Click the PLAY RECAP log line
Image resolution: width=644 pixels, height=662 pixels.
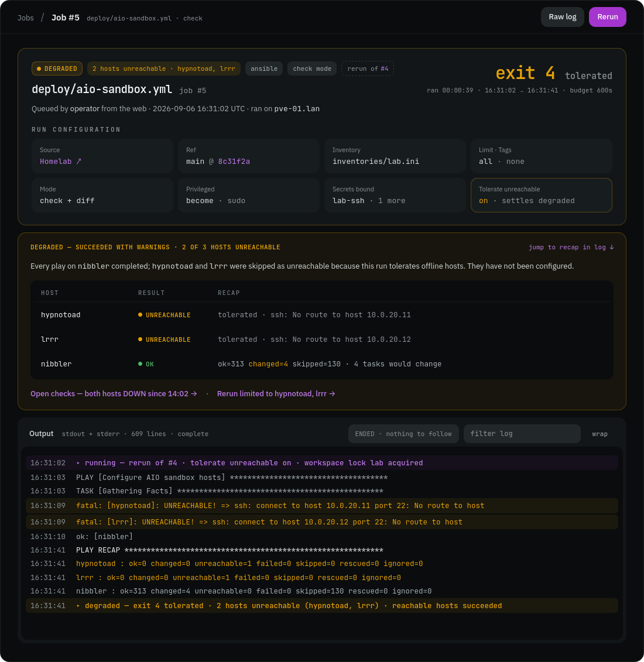[322, 550]
